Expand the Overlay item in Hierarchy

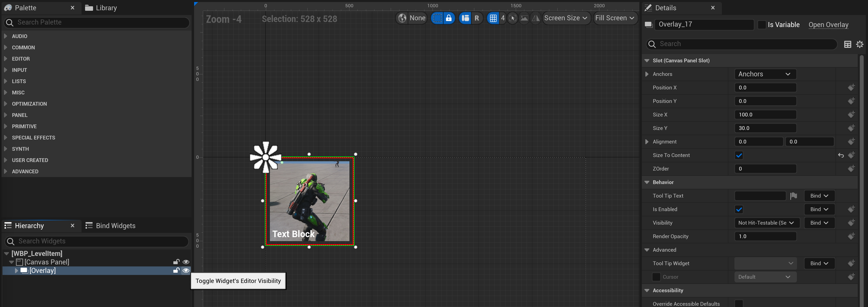coord(16,270)
